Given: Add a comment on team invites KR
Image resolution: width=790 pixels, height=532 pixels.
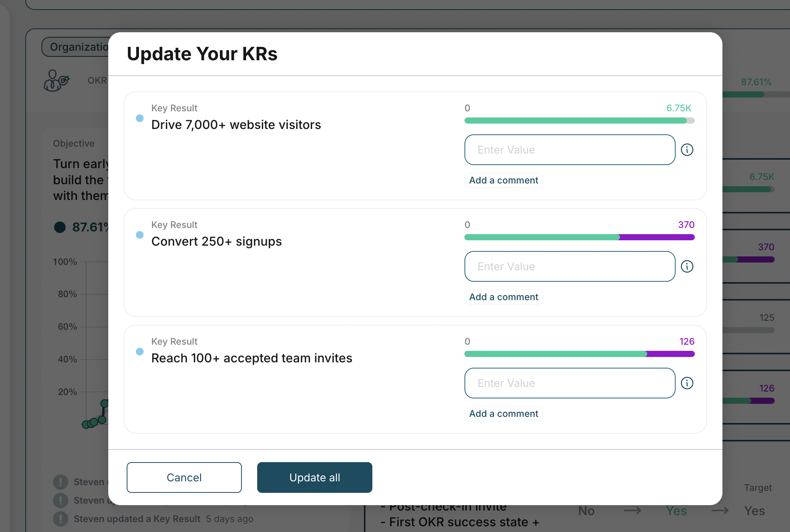Looking at the screenshot, I should [504, 414].
